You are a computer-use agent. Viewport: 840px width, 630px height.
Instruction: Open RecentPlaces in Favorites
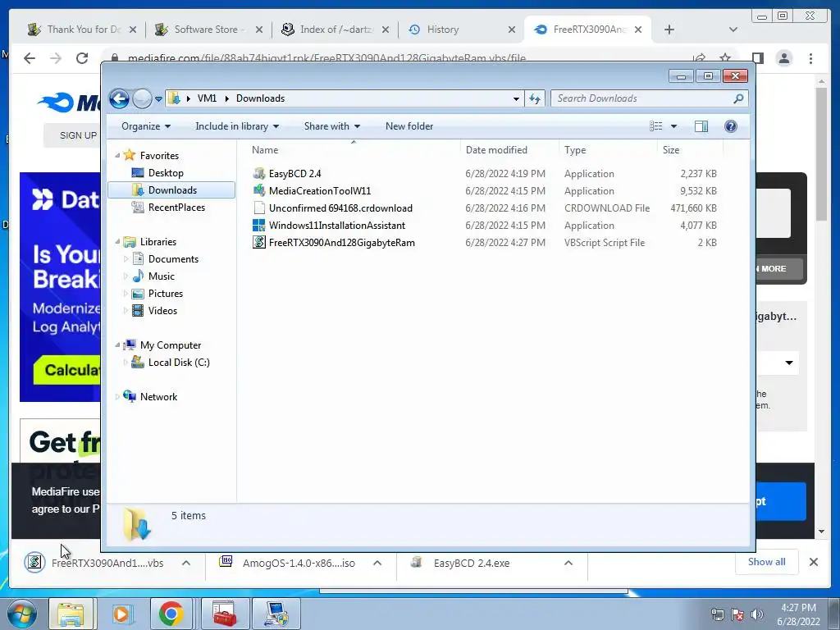(x=176, y=208)
